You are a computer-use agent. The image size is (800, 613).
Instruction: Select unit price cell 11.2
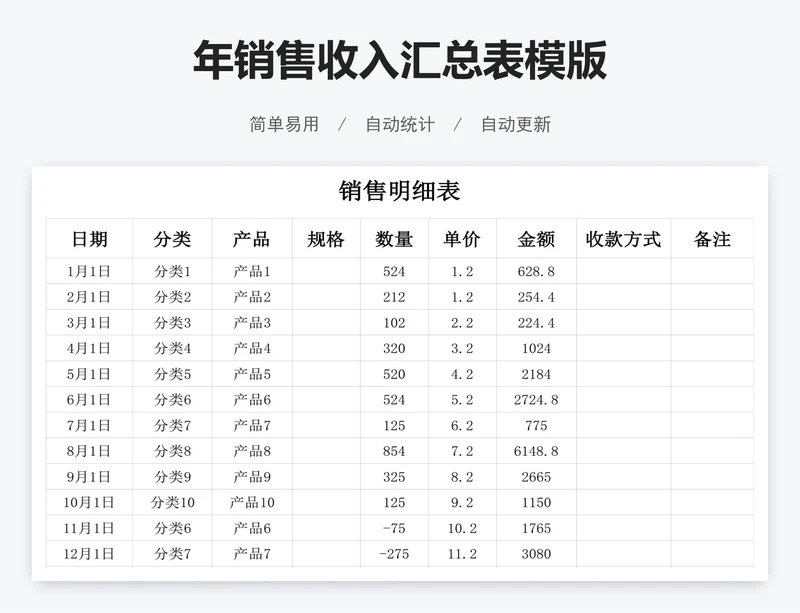[x=462, y=554]
